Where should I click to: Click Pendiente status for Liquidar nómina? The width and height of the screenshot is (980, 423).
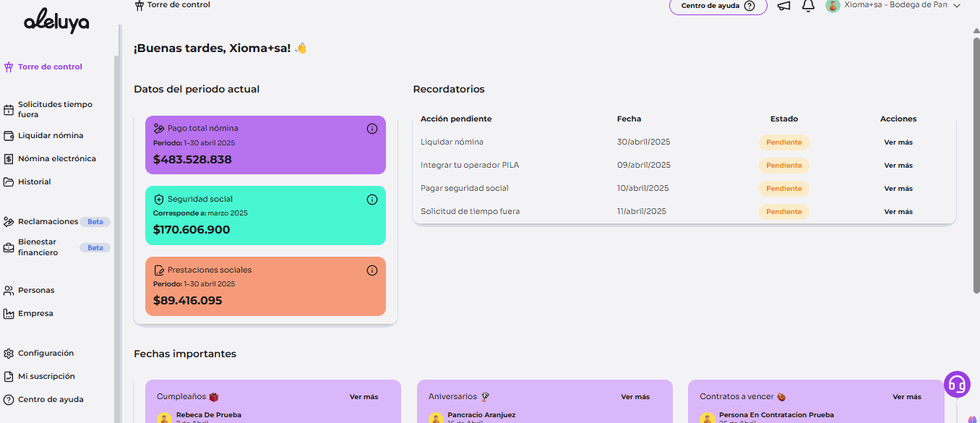pos(784,142)
